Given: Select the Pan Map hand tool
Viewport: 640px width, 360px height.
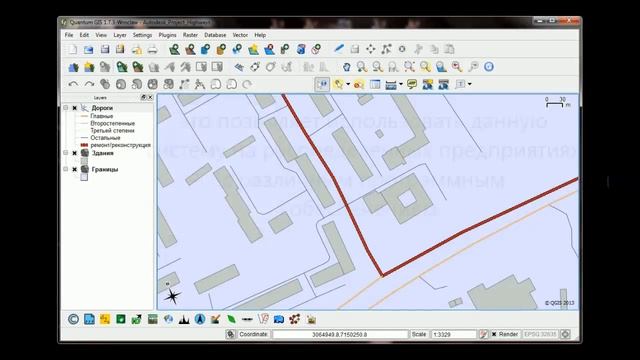Looking at the screenshot, I should 346,67.
